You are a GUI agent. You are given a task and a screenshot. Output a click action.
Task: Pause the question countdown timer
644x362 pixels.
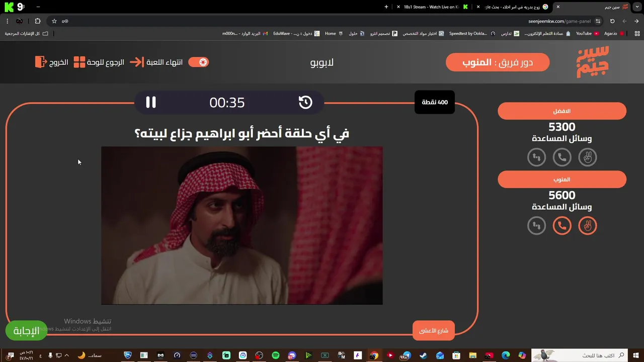pos(151,103)
